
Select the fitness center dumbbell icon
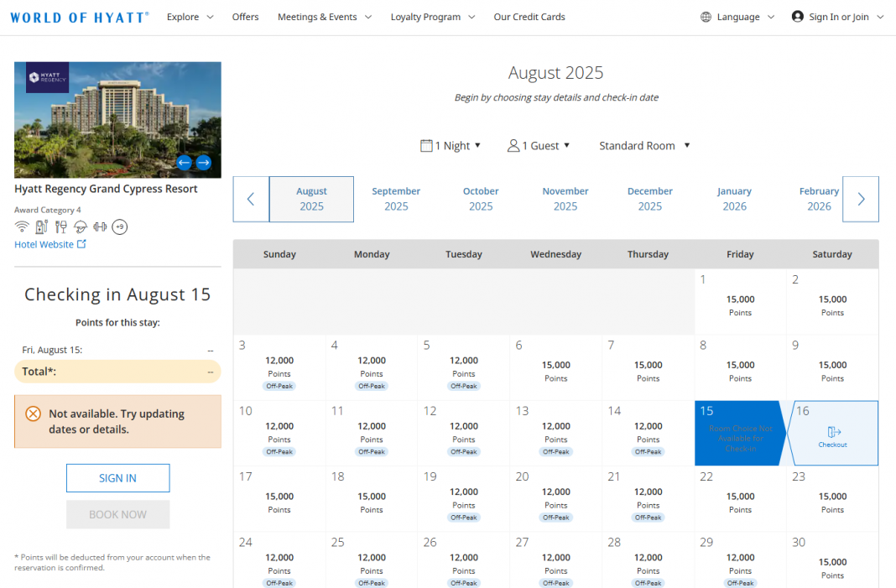[x=100, y=226]
